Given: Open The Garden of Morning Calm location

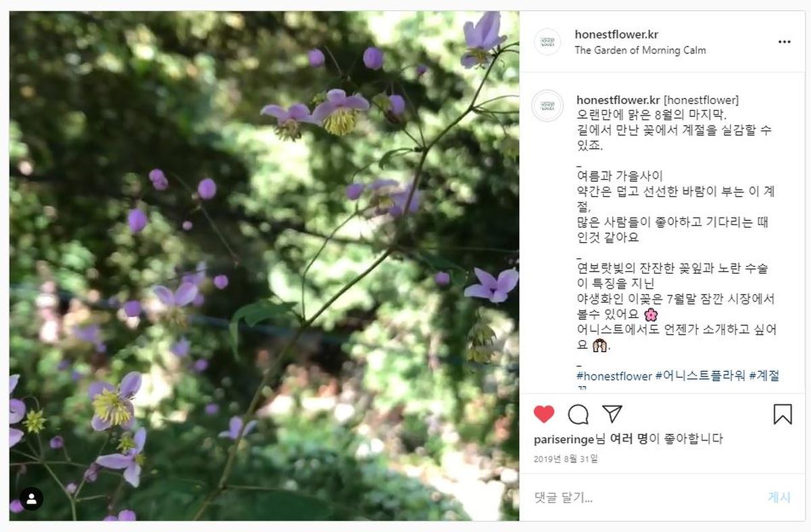Looking at the screenshot, I should click(640, 50).
